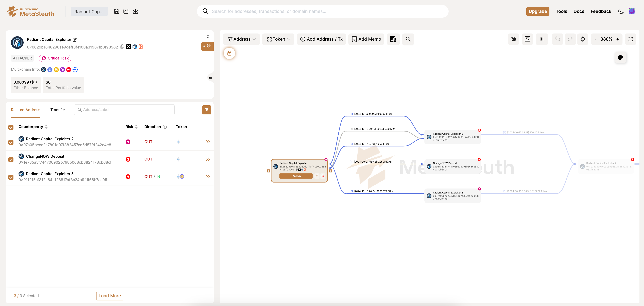The height and width of the screenshot is (306, 644).
Task: Click the Load More button
Action: tap(109, 296)
